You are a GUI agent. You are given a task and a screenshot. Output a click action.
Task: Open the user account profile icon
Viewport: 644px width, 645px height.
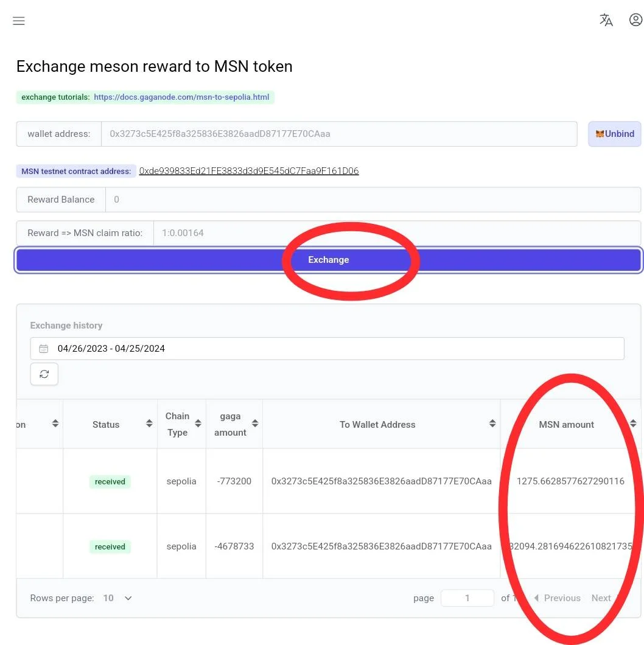(635, 19)
